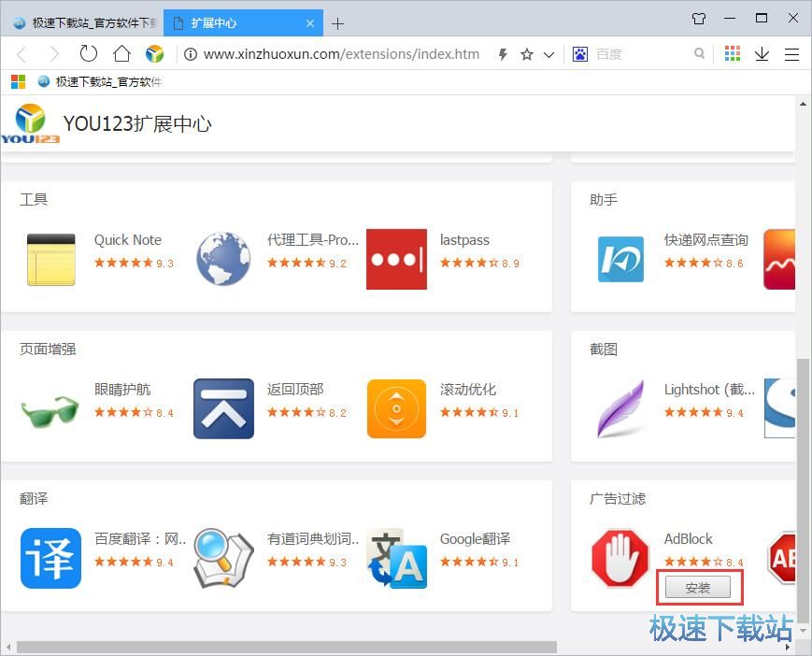Viewport: 812px width, 656px height.
Task: Click the Google翻译 icon
Action: pyautogui.click(x=397, y=558)
